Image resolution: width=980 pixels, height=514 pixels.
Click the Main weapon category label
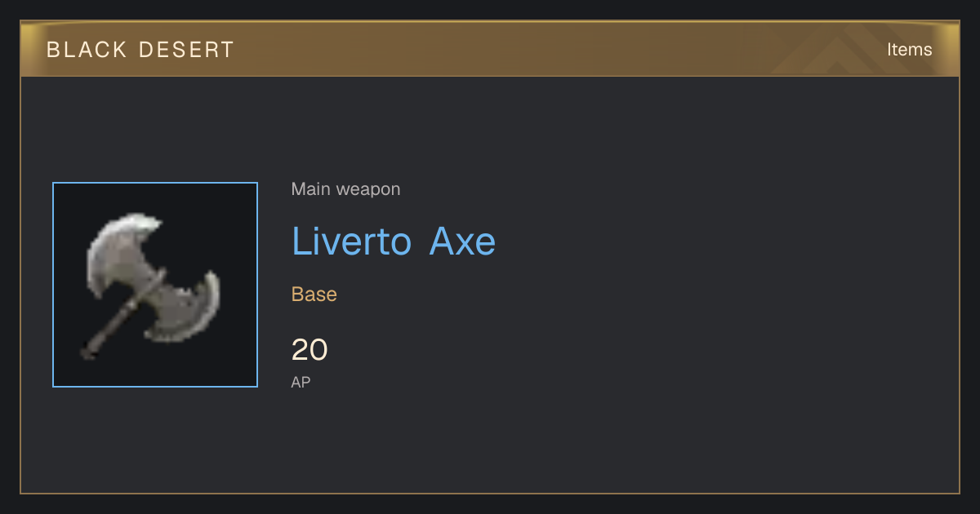click(345, 189)
